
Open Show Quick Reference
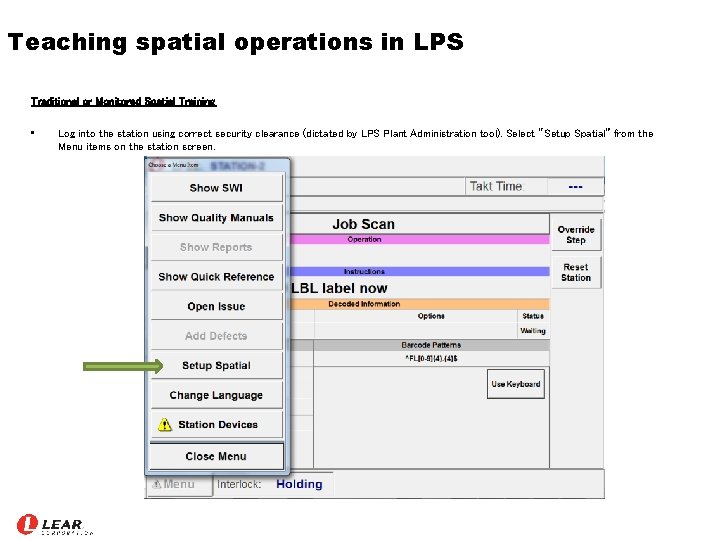216,277
